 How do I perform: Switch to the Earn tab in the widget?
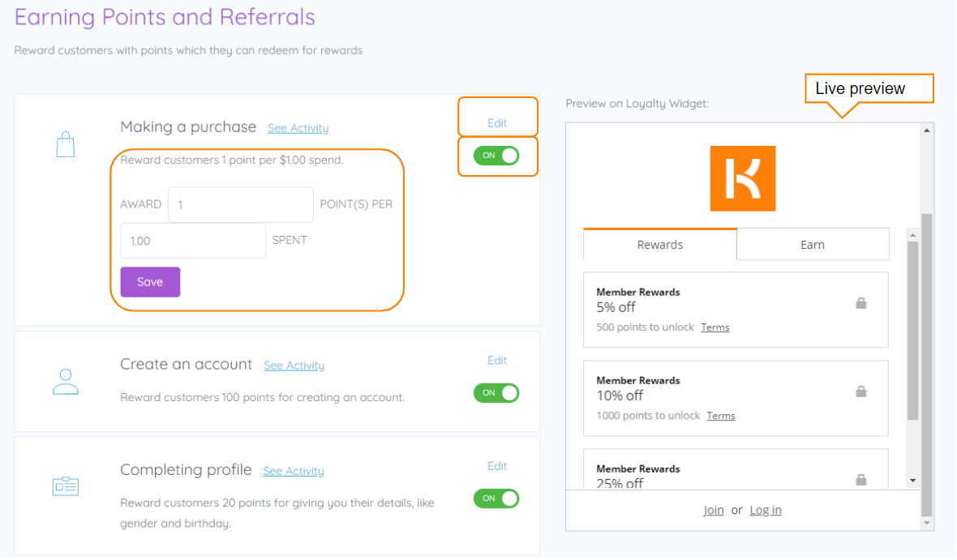coord(813,245)
